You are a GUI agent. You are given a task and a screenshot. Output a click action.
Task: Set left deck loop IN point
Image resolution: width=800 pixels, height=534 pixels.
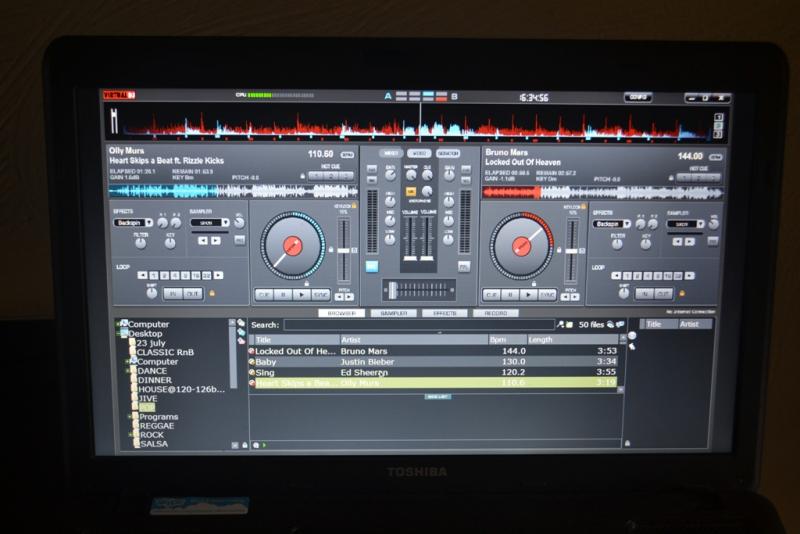pos(173,294)
